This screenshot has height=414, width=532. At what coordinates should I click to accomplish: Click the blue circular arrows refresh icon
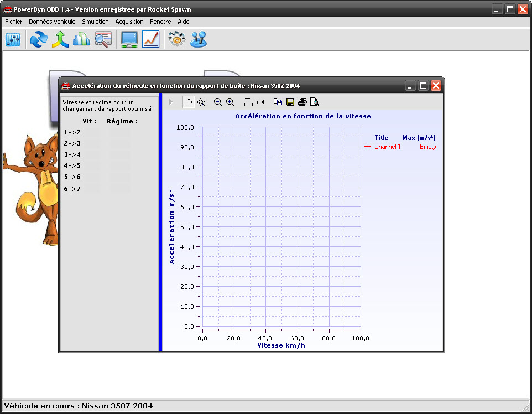point(38,39)
